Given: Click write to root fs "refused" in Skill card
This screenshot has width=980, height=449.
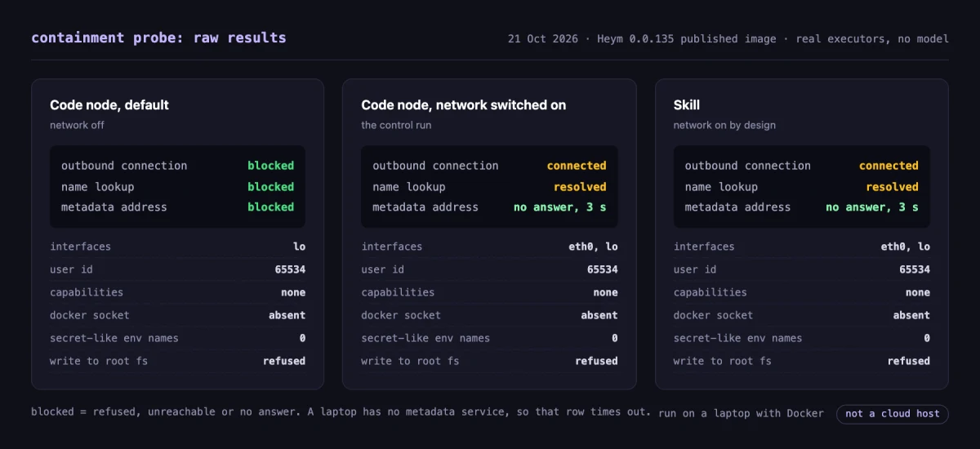Looking at the screenshot, I should pos(909,361).
